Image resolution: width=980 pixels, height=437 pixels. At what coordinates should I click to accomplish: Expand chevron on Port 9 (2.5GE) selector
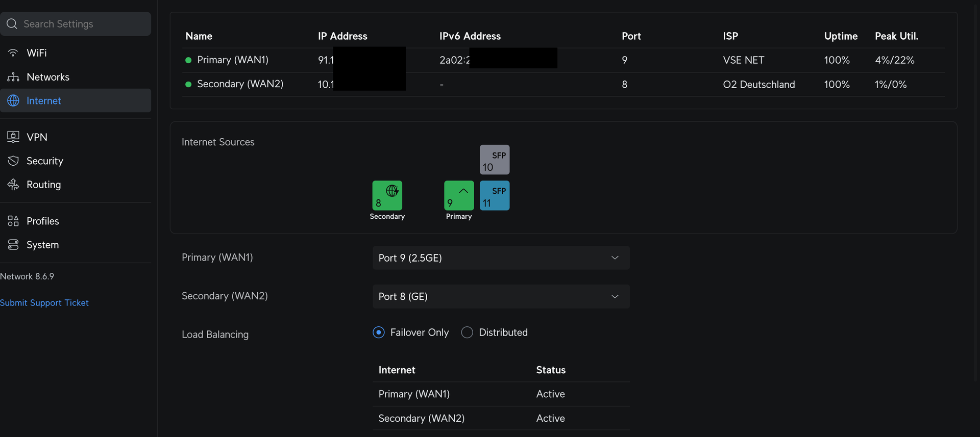click(x=615, y=258)
